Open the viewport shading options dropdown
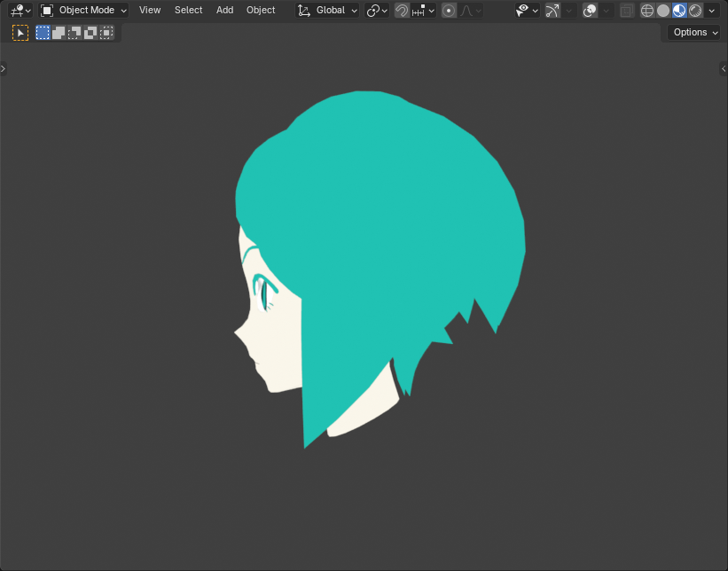This screenshot has width=728, height=571. click(712, 11)
